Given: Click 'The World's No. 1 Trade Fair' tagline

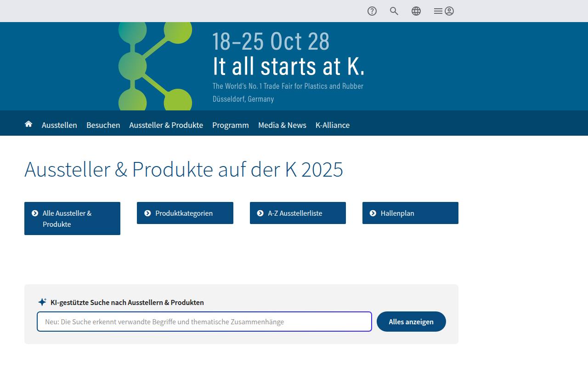Looking at the screenshot, I should click(x=288, y=86).
